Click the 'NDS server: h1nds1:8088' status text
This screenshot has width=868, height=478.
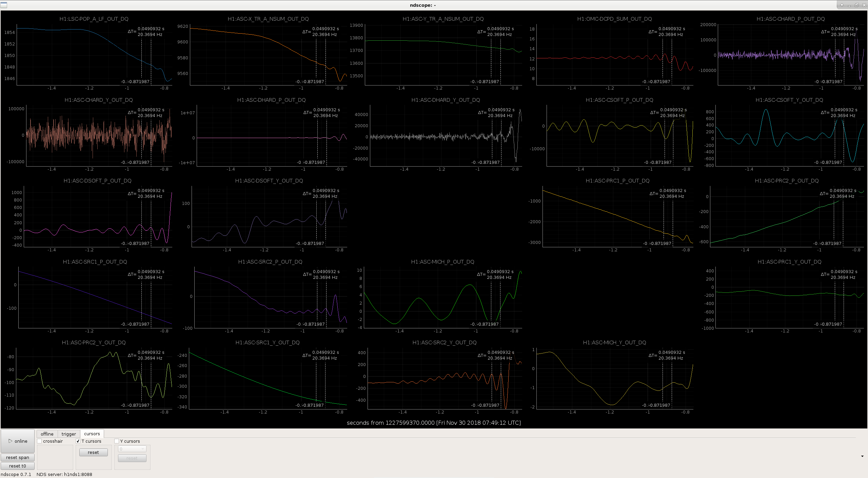pos(64,474)
